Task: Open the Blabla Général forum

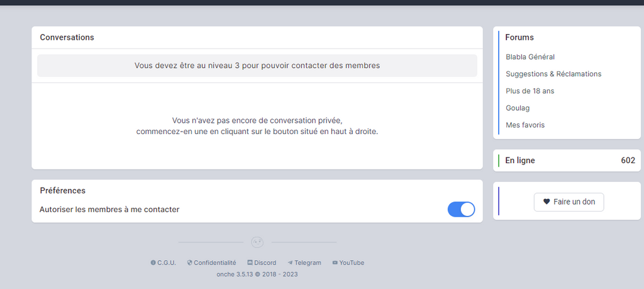Action: pos(530,57)
